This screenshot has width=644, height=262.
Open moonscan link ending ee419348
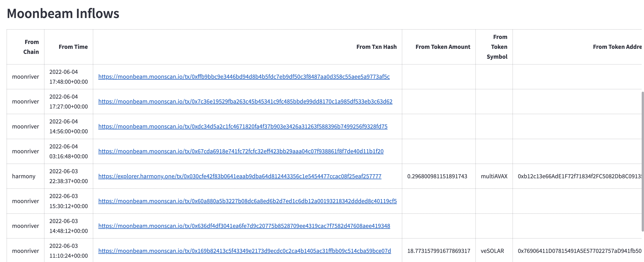coord(244,226)
